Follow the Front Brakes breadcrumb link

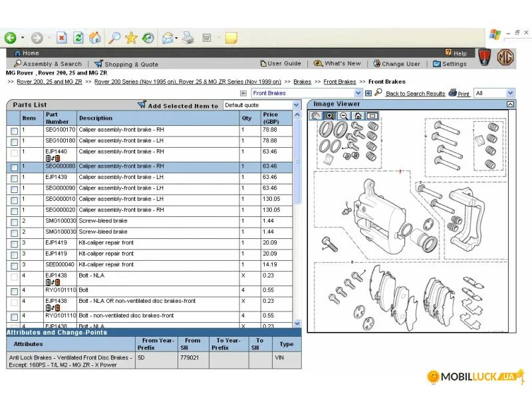[340, 82]
